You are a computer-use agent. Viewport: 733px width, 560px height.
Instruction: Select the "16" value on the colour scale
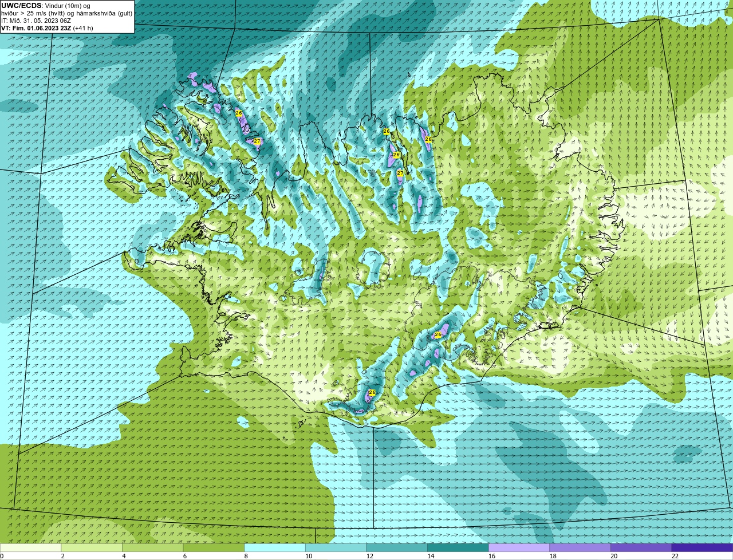pos(492,556)
